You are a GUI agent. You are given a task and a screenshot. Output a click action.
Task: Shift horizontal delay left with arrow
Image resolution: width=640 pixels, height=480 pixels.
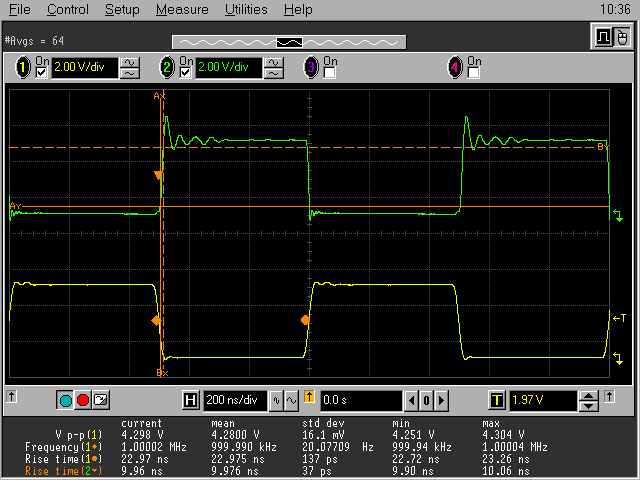411,401
